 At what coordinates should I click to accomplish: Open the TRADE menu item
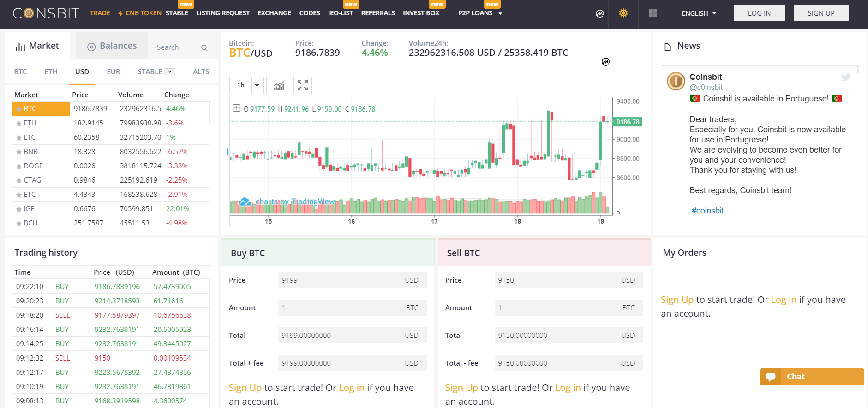(x=100, y=13)
